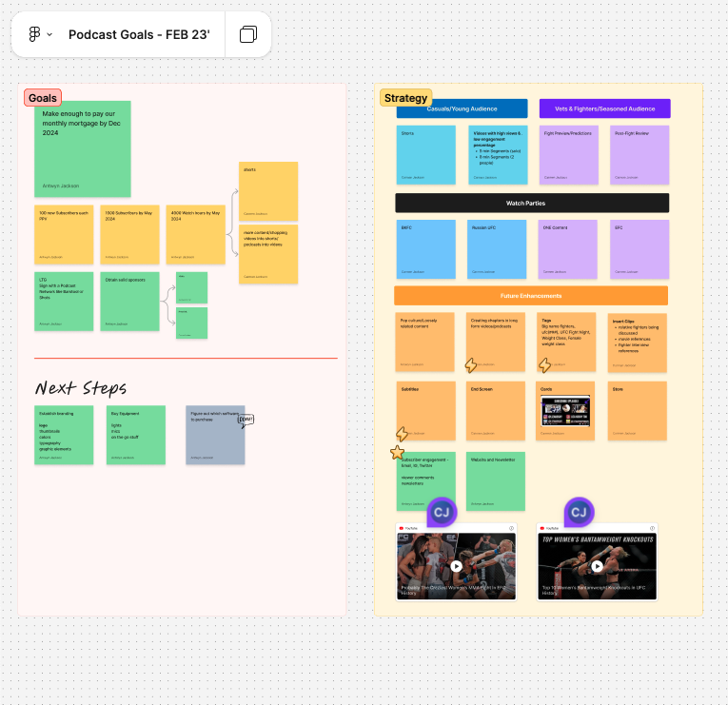Click the speech bubble sticker on gray note

point(246,420)
